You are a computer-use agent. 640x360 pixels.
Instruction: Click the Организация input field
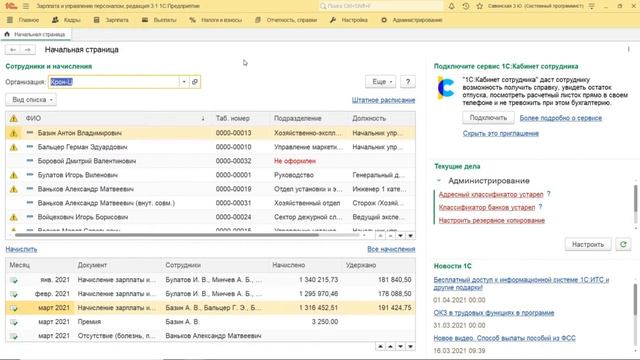click(x=114, y=82)
